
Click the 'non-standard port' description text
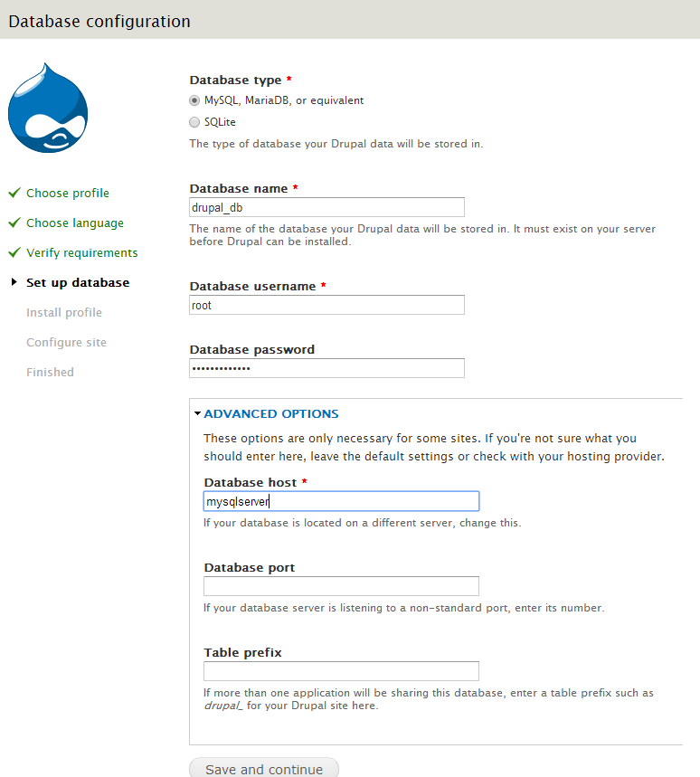pyautogui.click(x=403, y=608)
